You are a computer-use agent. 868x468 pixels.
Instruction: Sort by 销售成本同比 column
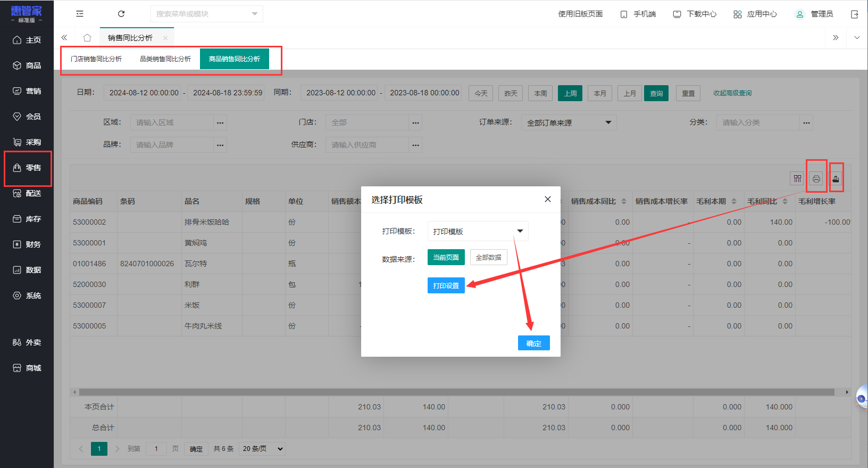624,201
